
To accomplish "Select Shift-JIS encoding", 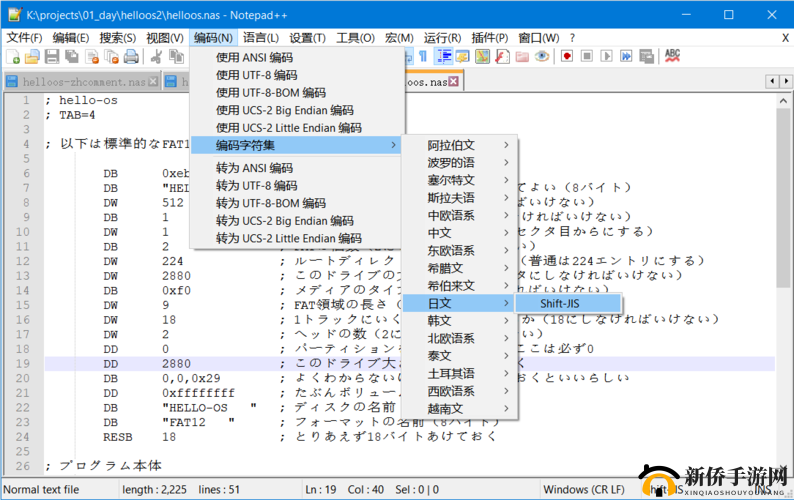I will click(x=568, y=303).
